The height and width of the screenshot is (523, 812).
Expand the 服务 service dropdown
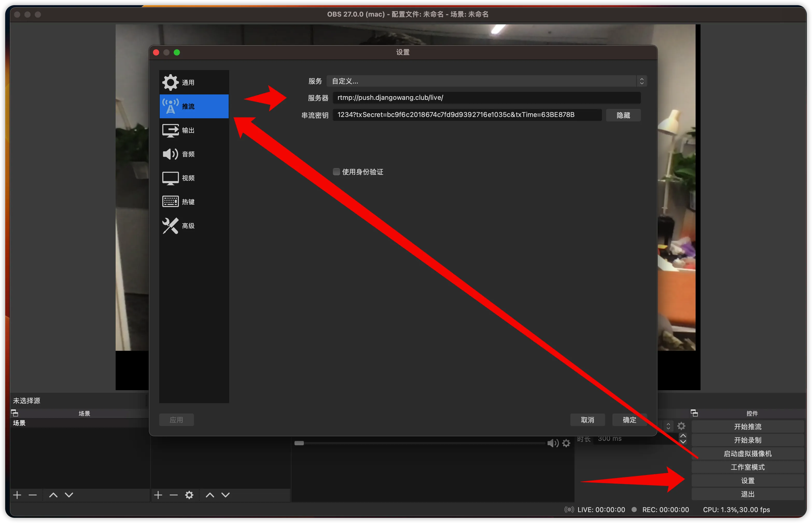click(486, 81)
